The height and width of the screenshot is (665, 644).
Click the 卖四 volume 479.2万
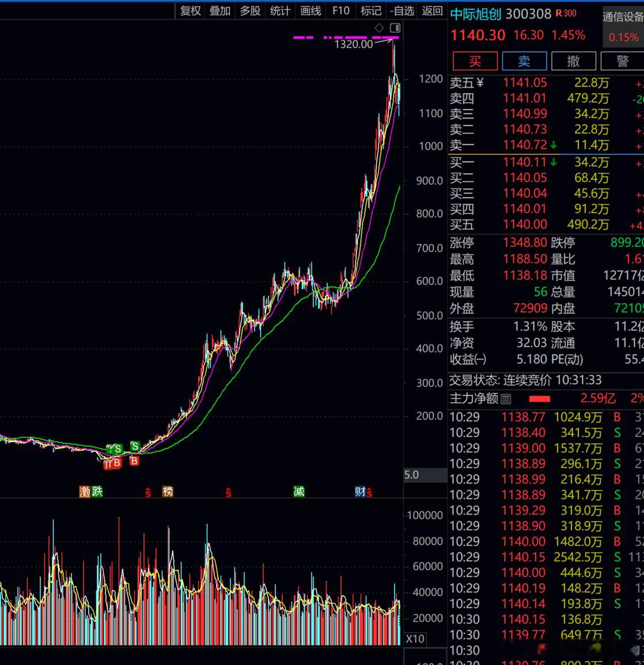[588, 99]
